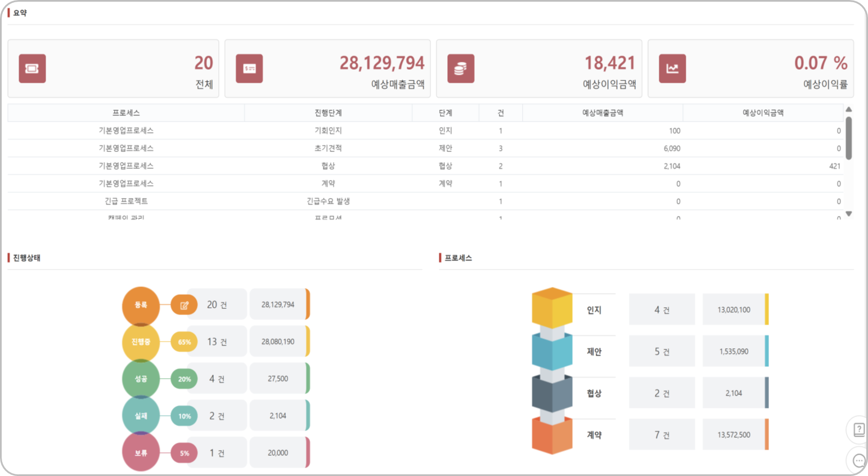
Task: Click the orange edit icon beside 등록
Action: click(x=184, y=305)
